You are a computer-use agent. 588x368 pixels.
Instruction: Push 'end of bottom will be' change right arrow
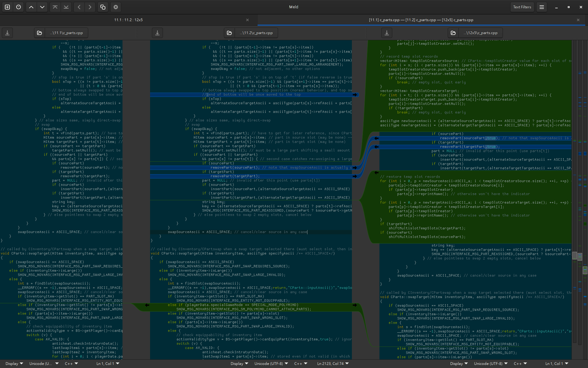[x=355, y=95]
